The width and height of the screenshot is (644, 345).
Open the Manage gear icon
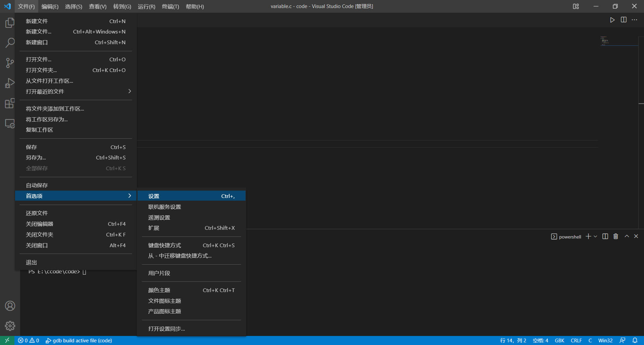(x=10, y=326)
